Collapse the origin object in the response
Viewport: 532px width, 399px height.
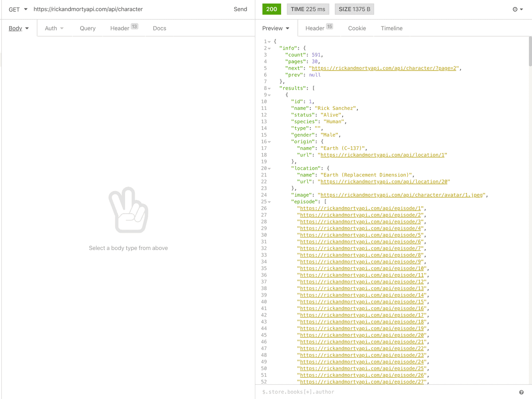(x=269, y=141)
